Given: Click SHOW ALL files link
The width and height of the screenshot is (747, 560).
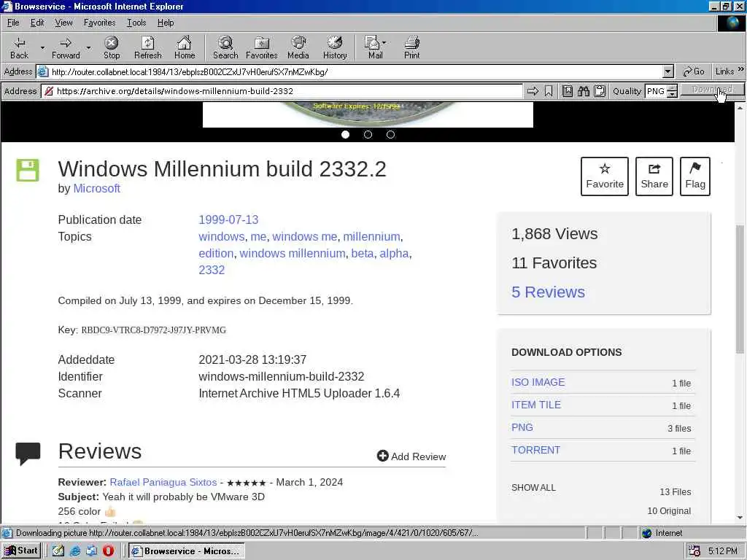Looking at the screenshot, I should pos(533,488).
